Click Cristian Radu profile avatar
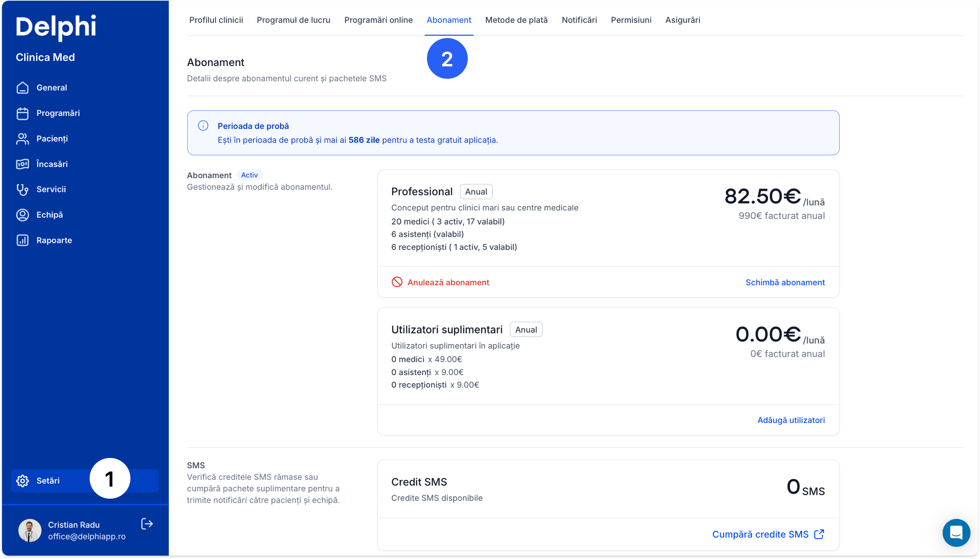 30,530
